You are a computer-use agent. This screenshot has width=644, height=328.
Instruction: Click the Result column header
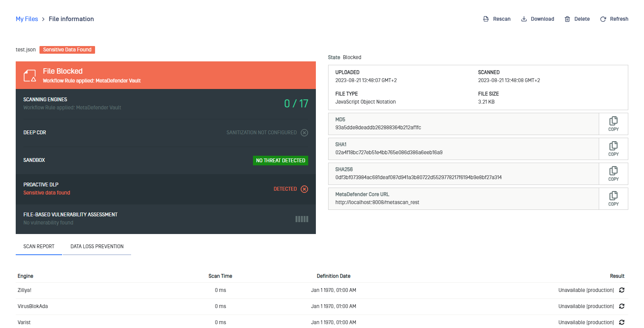pyautogui.click(x=617, y=276)
